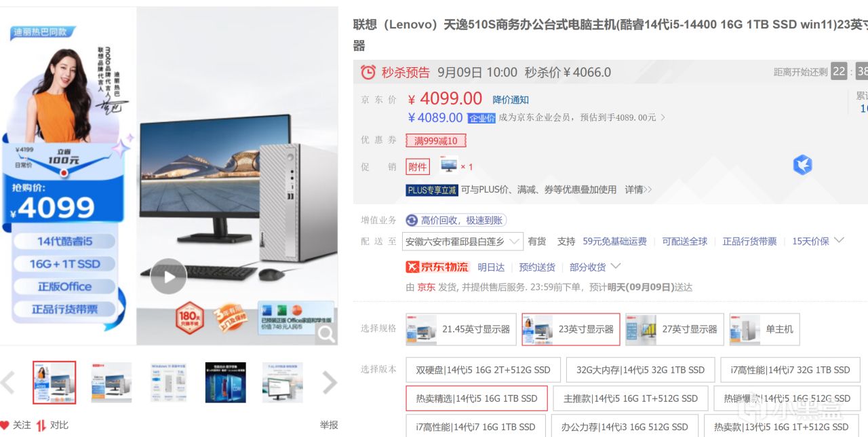Image resolution: width=868 pixels, height=437 pixels.
Task: Open the image magnifier icon
Action: click(x=326, y=333)
